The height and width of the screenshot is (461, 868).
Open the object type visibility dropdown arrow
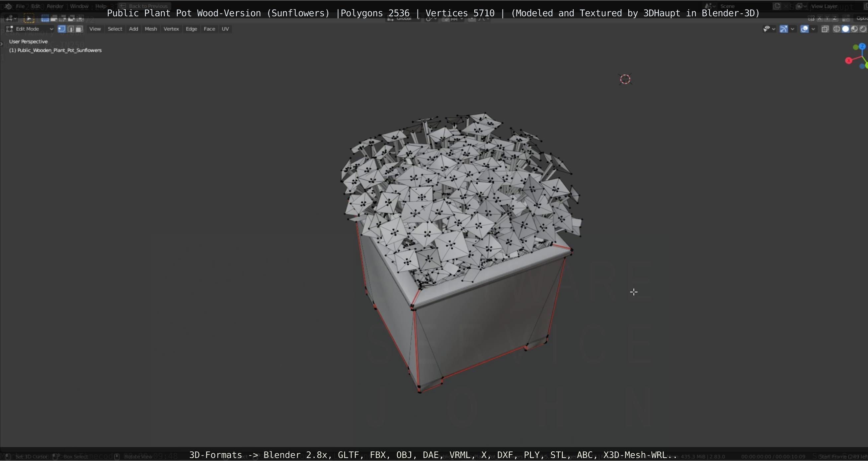tap(773, 29)
